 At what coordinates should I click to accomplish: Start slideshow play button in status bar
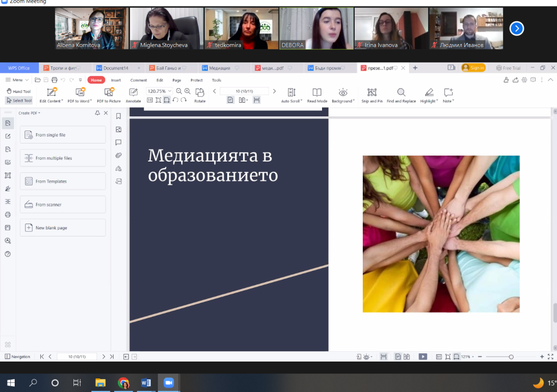423,357
